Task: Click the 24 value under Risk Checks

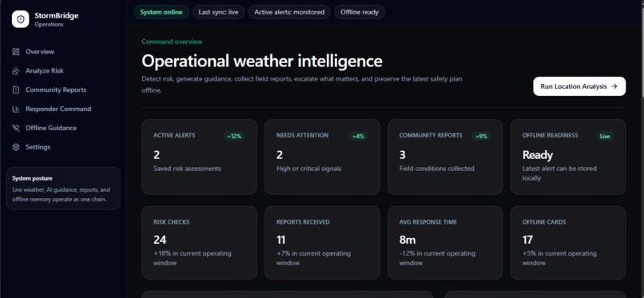Action: click(160, 240)
